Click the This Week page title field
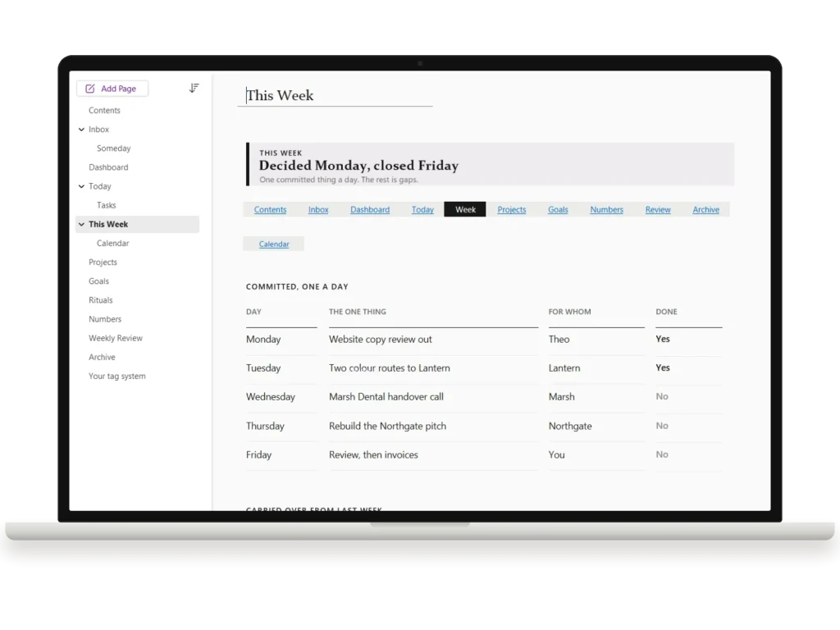 [335, 95]
